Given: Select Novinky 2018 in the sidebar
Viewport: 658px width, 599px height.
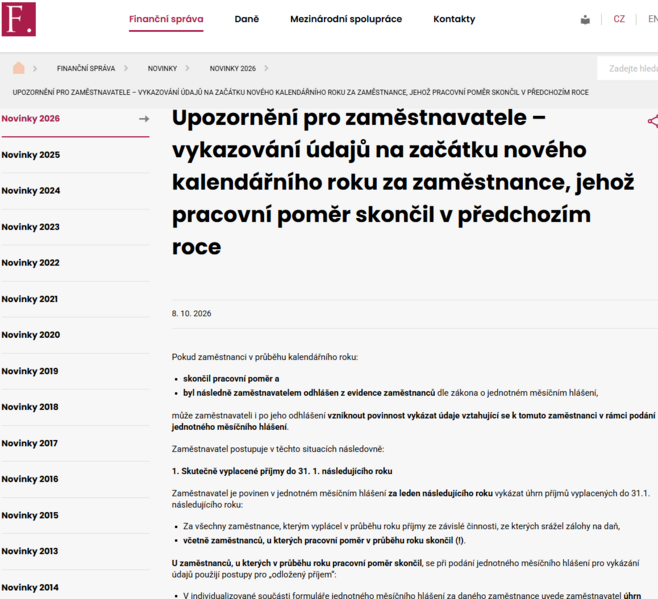Looking at the screenshot, I should pyautogui.click(x=30, y=407).
